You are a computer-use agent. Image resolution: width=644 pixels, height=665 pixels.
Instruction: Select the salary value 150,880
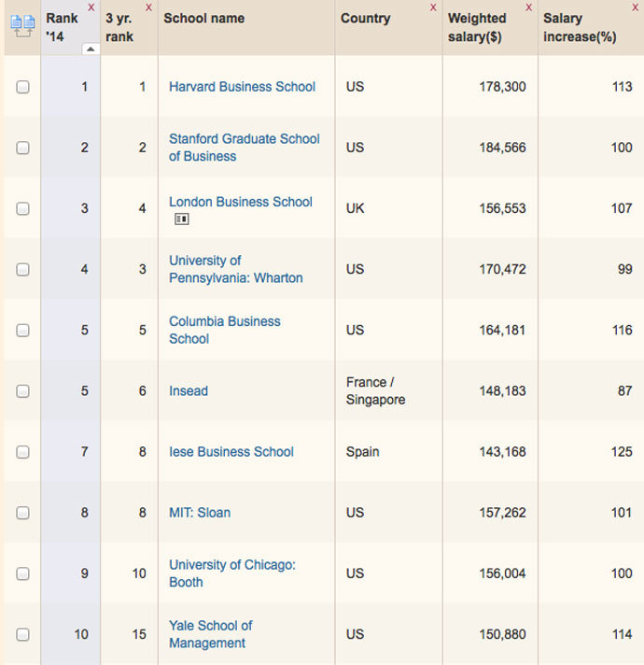click(x=502, y=634)
